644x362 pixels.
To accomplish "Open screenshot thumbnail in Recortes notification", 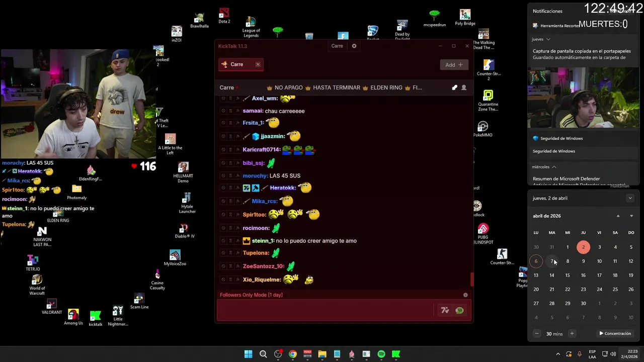I will (584, 99).
